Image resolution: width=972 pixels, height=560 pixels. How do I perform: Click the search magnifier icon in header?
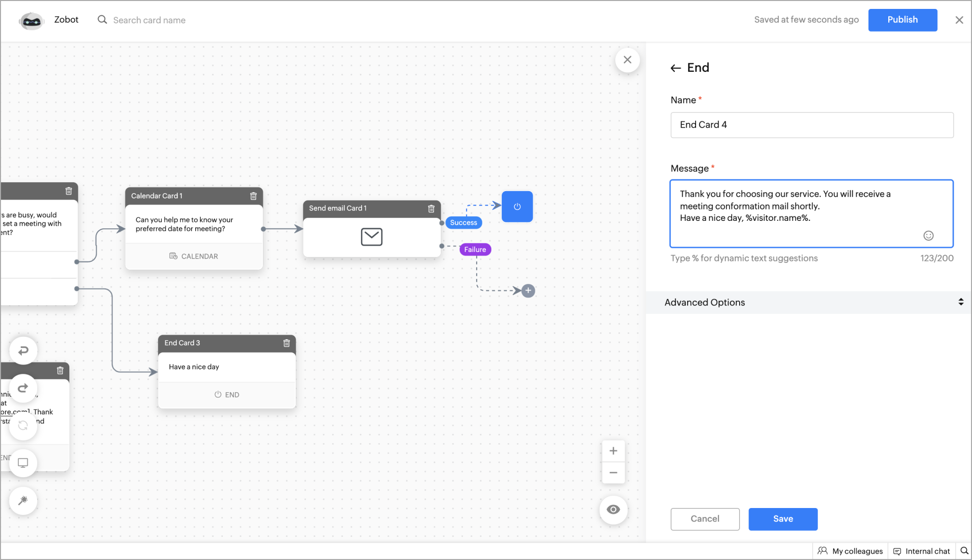102,20
